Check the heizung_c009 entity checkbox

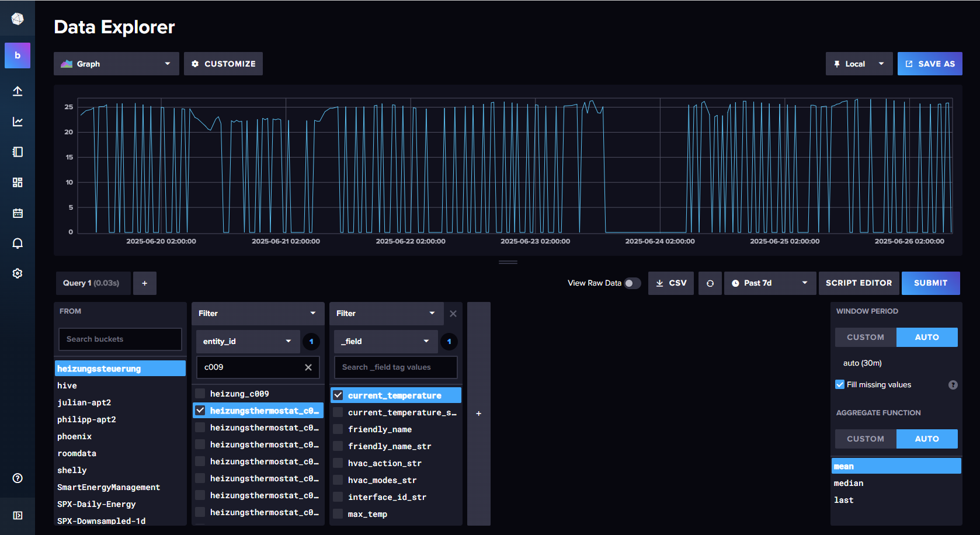(200, 394)
